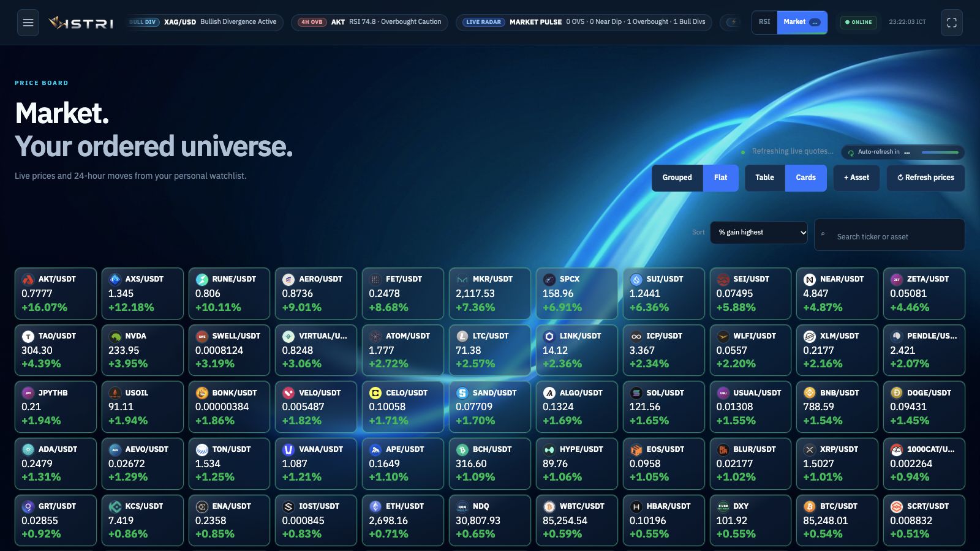The width and height of the screenshot is (980, 551).
Task: Click the + Asset button
Action: click(x=856, y=178)
